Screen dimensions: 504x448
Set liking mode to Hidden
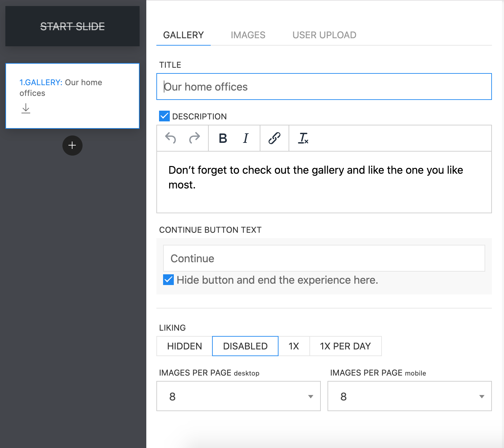pos(185,346)
